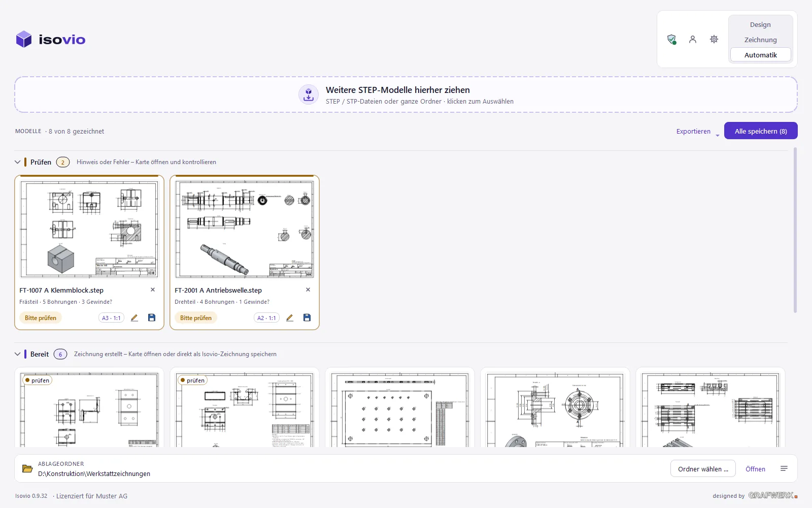The width and height of the screenshot is (812, 508).
Task: Edit the FT-1007 Klemmblock drawing via pencil
Action: [x=134, y=317]
